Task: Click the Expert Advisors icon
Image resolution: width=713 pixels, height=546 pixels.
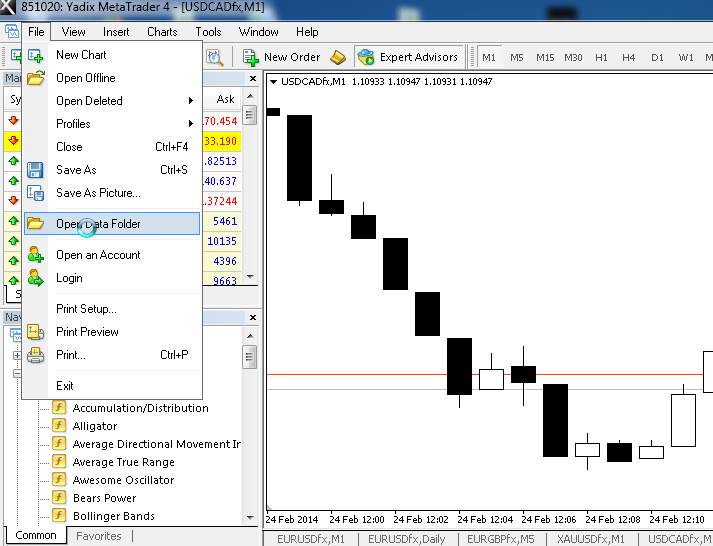Action: click(x=366, y=57)
